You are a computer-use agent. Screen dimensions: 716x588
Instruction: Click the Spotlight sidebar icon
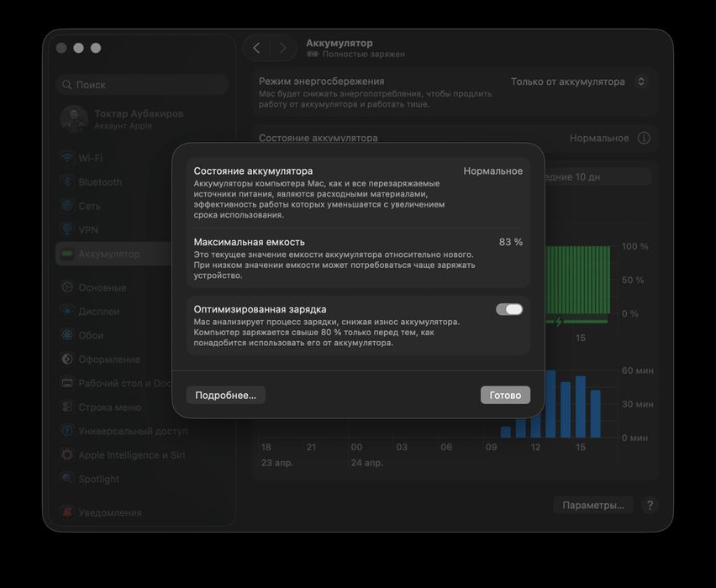click(67, 479)
